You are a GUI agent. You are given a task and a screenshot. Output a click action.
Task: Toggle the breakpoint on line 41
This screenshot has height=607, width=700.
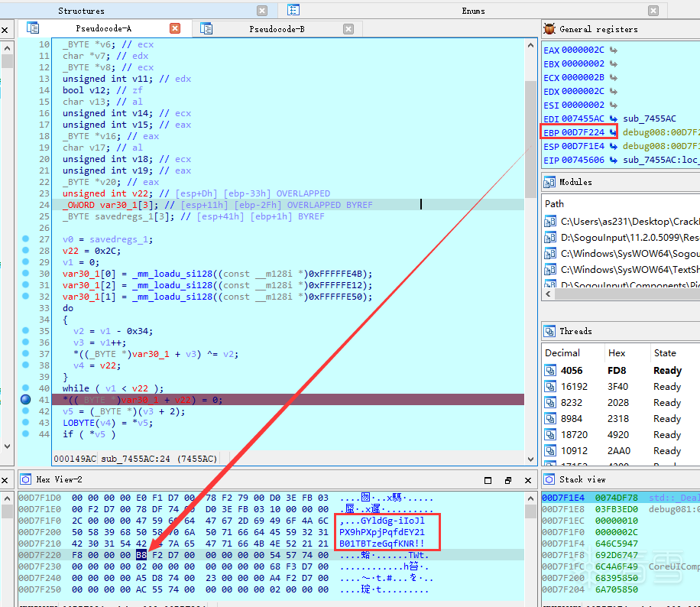(25, 400)
